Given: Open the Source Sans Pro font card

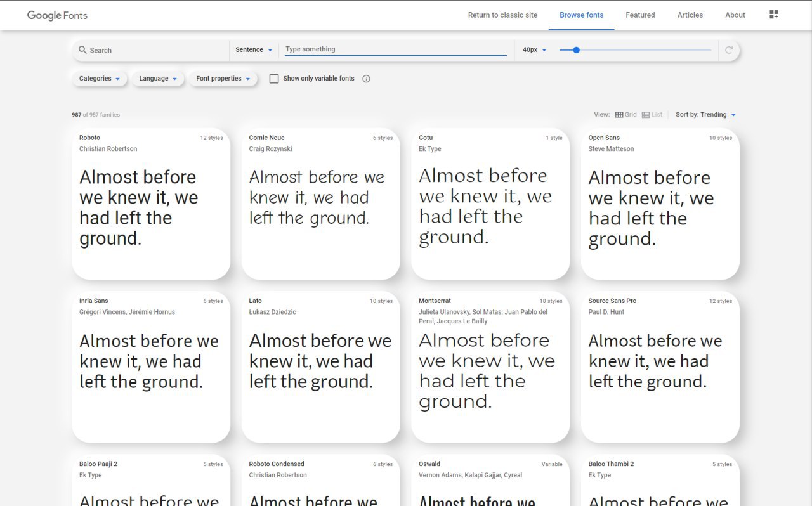Looking at the screenshot, I should tap(660, 367).
